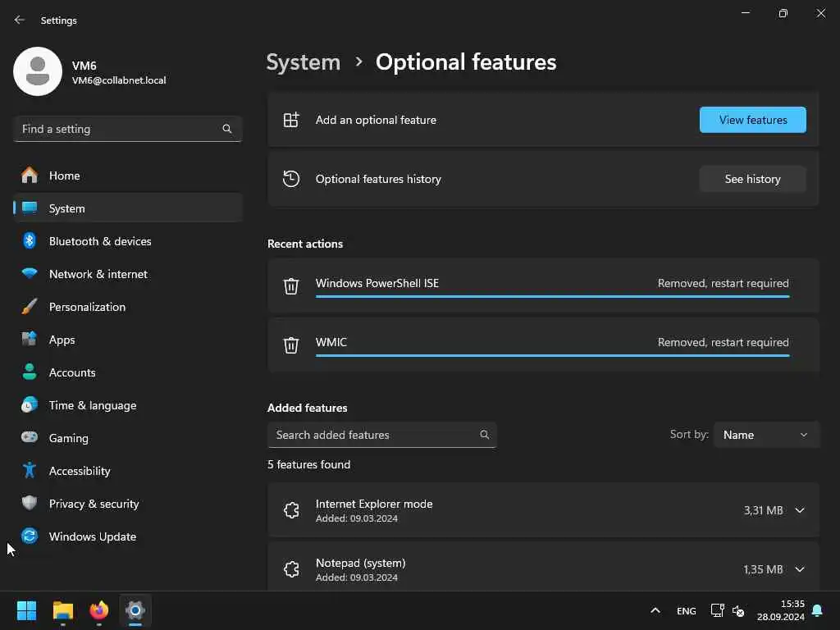
Task: Expand the Internet Explorer mode feature
Action: [800, 510]
